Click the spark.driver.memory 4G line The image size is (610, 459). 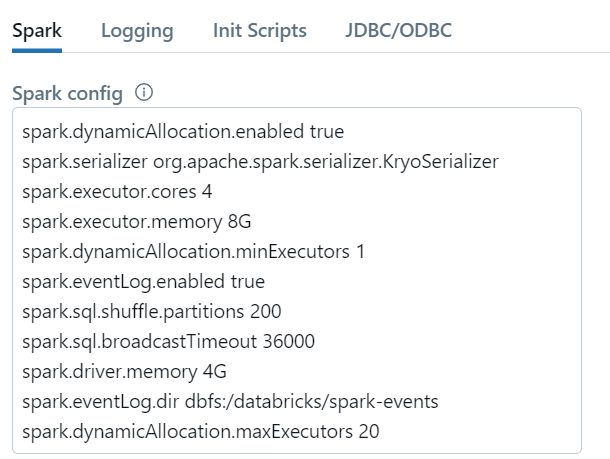click(124, 371)
